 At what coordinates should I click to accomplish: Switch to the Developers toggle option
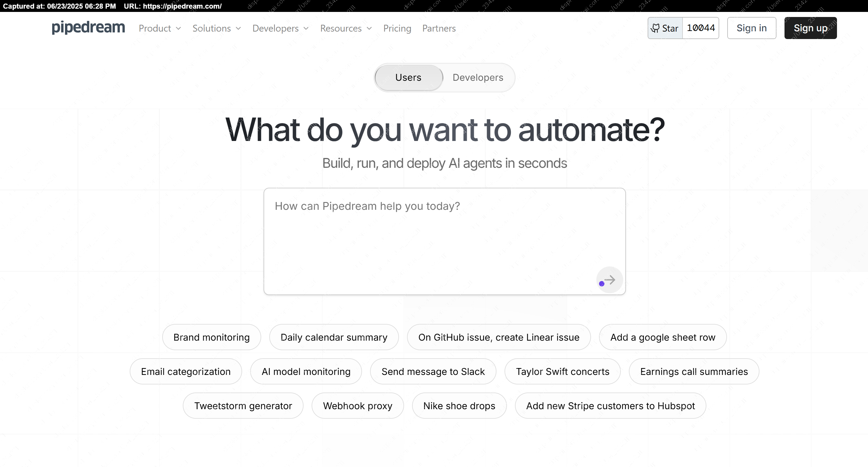point(478,77)
